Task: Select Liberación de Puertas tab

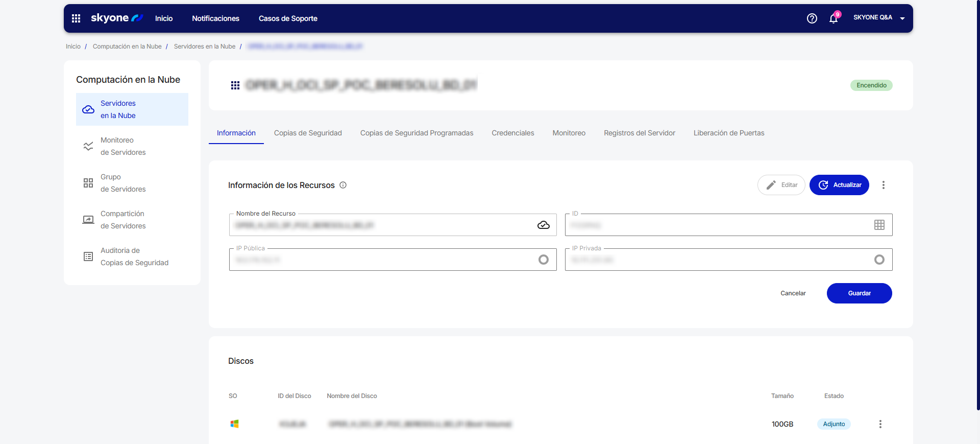Action: point(728,133)
